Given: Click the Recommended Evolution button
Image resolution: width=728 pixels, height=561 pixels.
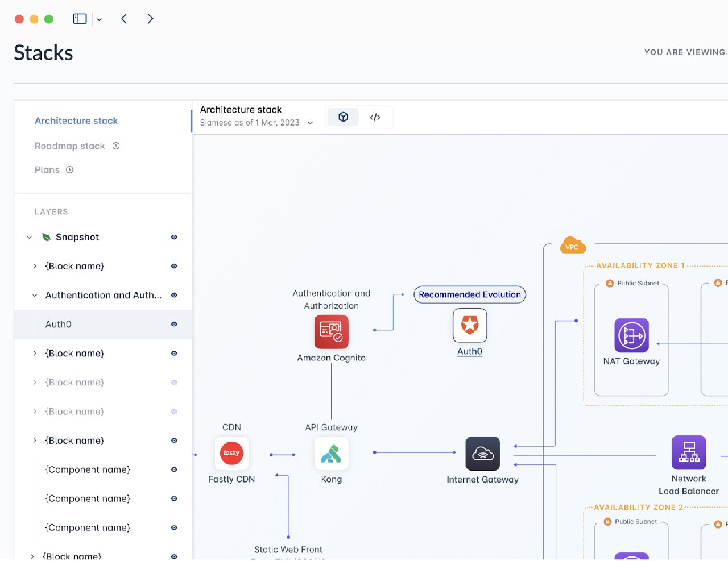Looking at the screenshot, I should [469, 294].
